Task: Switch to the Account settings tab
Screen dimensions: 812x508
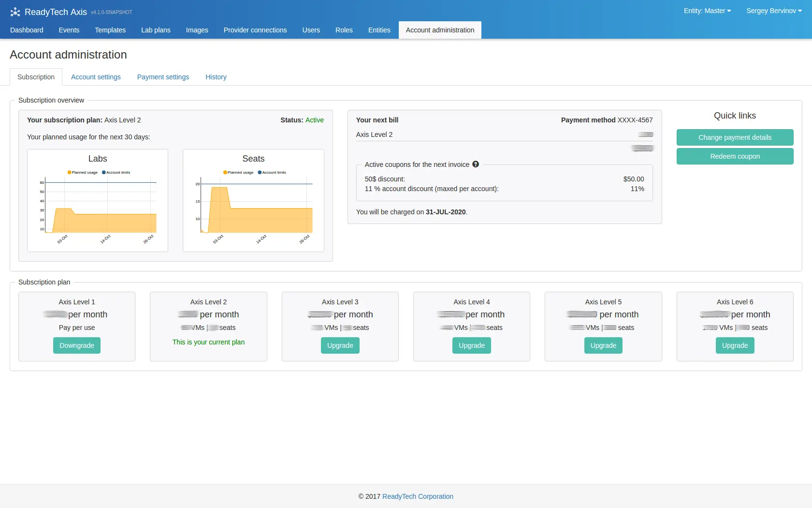Action: [96, 77]
